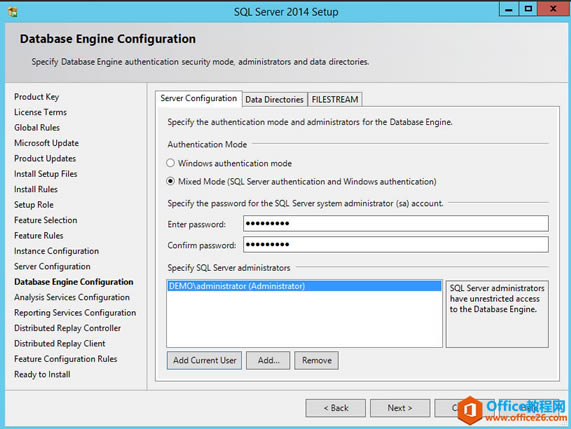571x429 pixels.
Task: Click Ready to Install step in sidebar
Action: (x=42, y=374)
